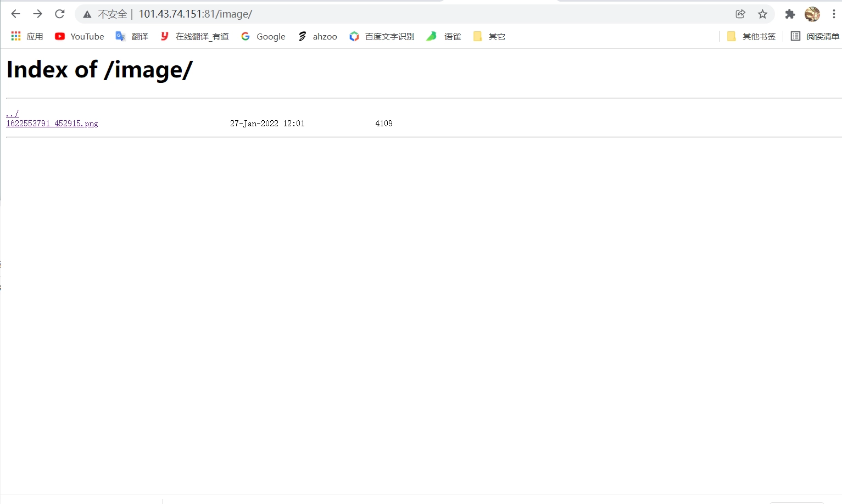Open the YouTube bookmark
The image size is (842, 504).
tap(80, 36)
